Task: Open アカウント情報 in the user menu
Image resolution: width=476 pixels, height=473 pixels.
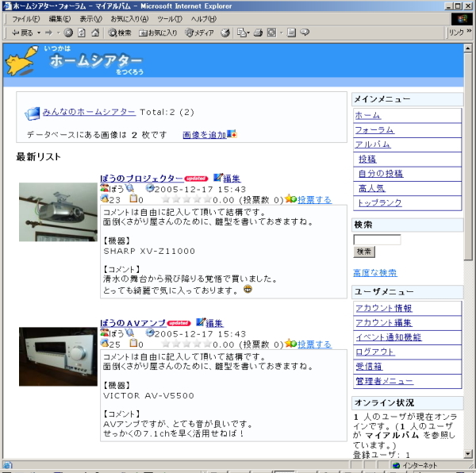Action: point(384,308)
